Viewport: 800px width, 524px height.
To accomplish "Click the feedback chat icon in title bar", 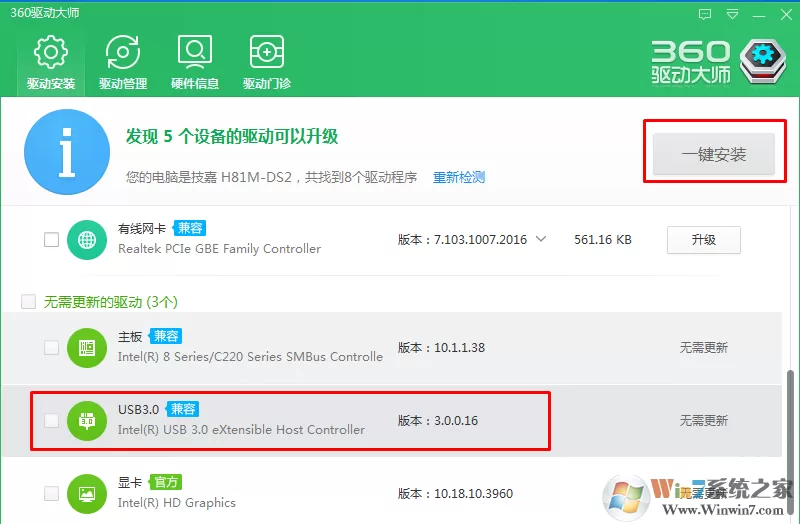I will [705, 14].
